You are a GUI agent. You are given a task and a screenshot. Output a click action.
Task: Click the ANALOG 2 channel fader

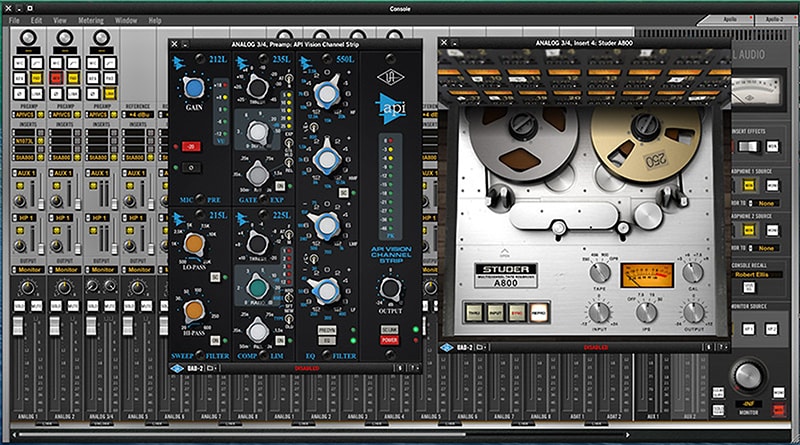(55, 326)
